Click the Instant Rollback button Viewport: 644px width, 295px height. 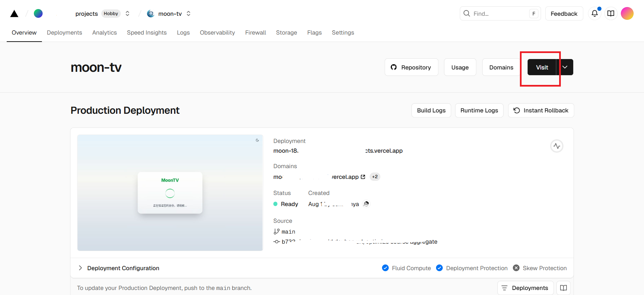pyautogui.click(x=541, y=110)
